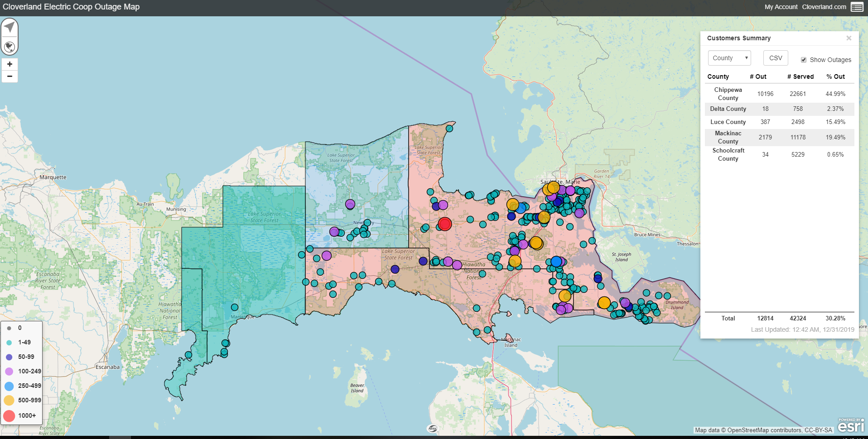Click the Drummond Island map label
The width and height of the screenshot is (868, 439).
[677, 305]
